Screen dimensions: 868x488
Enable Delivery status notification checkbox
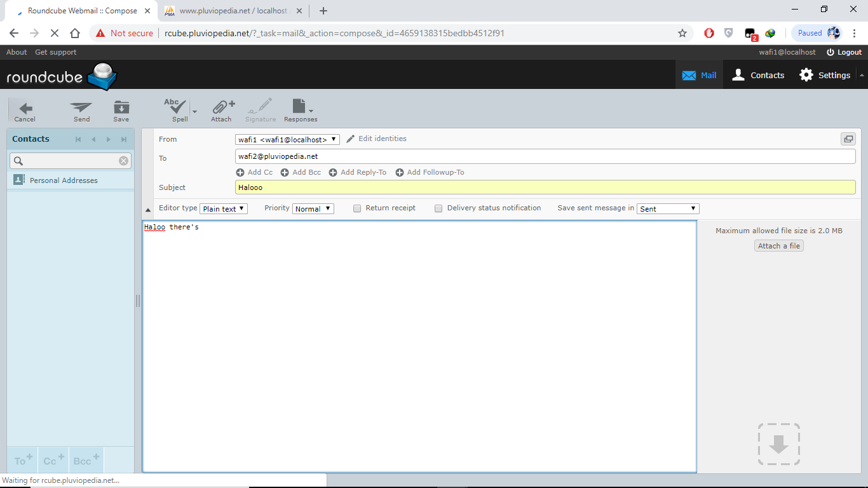(x=438, y=208)
